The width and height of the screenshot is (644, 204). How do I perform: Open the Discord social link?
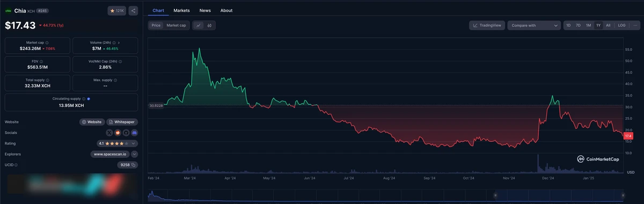[134, 133]
